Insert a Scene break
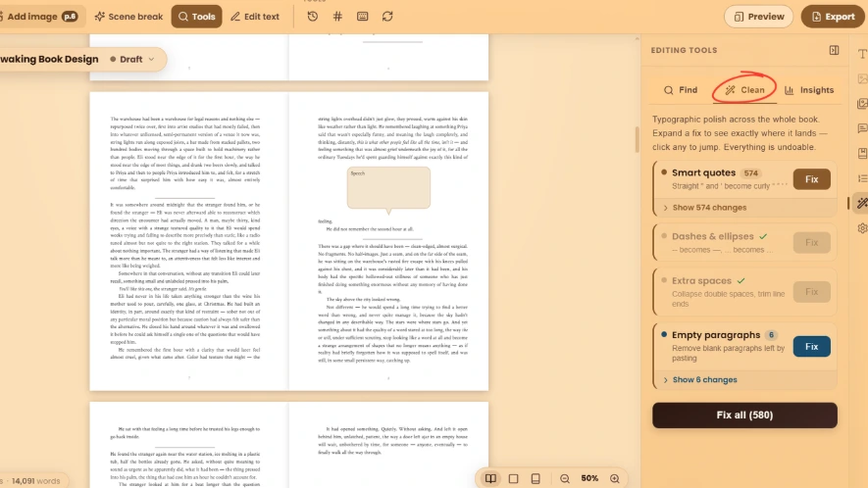 tap(129, 17)
